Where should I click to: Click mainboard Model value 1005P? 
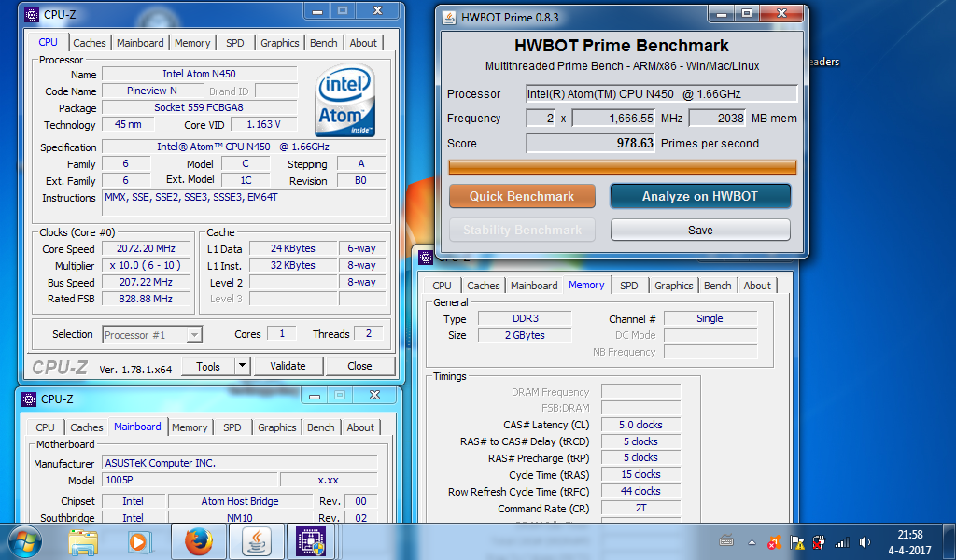coord(190,480)
